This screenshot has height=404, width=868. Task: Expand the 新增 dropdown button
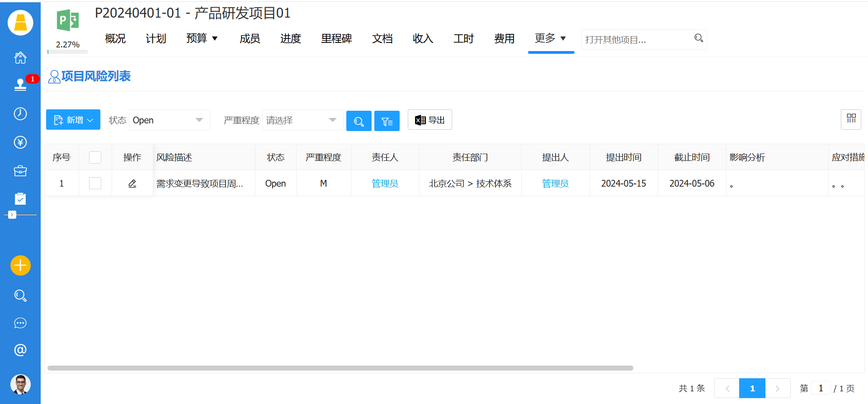[x=73, y=120]
